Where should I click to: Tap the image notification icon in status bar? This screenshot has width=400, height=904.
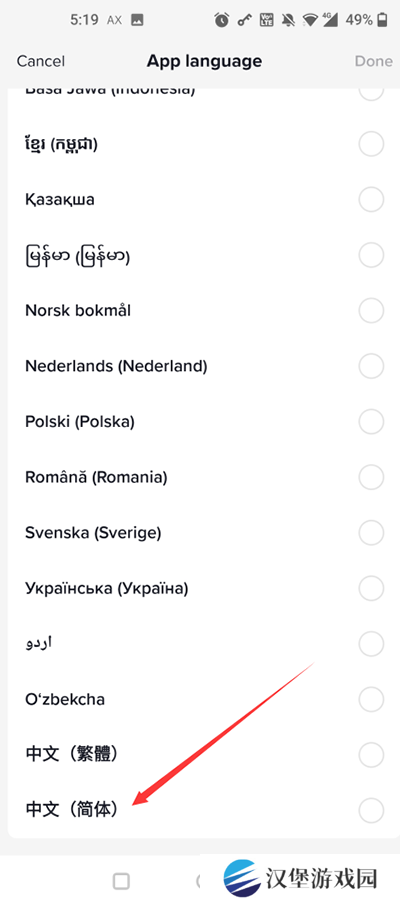tap(137, 20)
